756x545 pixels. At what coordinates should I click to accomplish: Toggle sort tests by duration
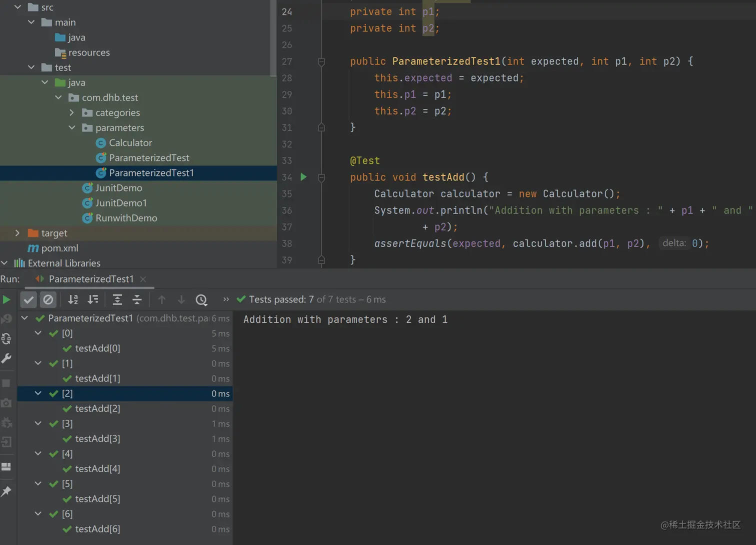pyautogui.click(x=93, y=299)
